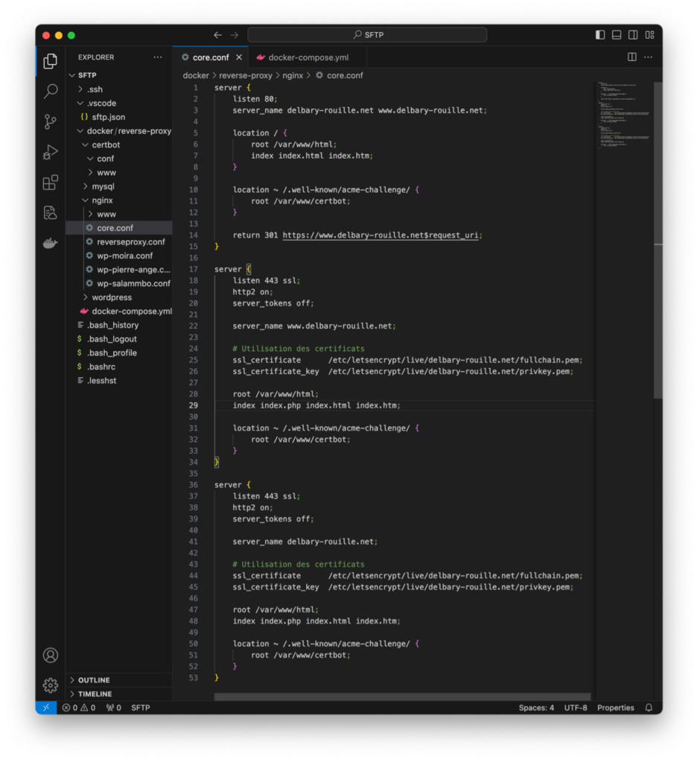Change encoding via UTF-8 status item

(x=576, y=708)
